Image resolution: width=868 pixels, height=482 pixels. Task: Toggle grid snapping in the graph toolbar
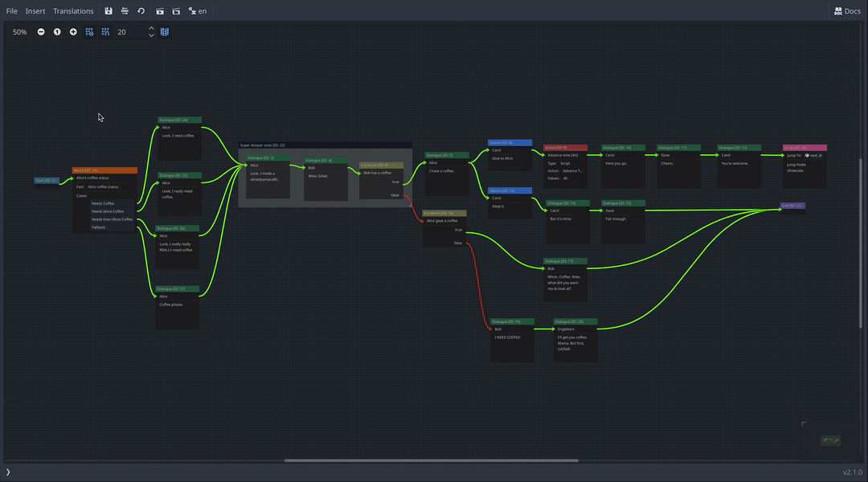click(105, 32)
